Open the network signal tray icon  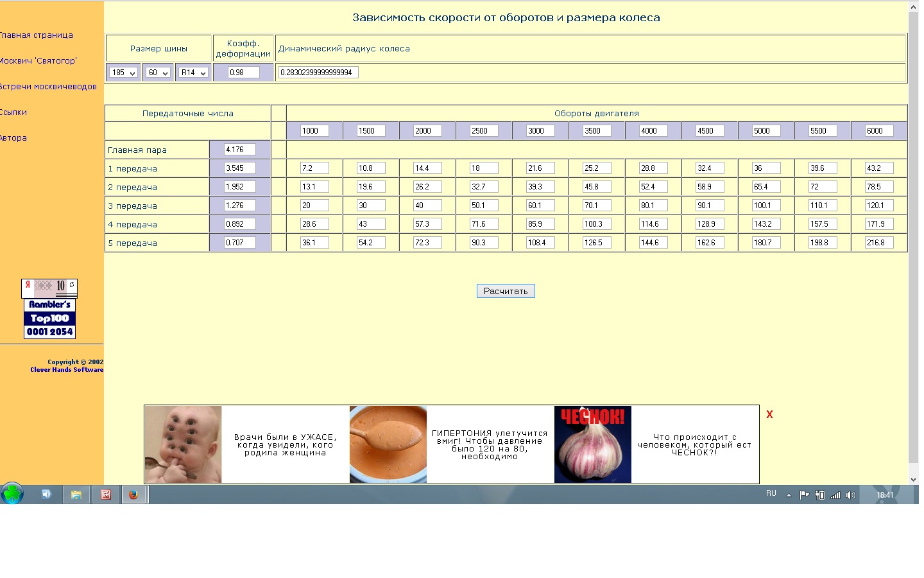(x=835, y=495)
